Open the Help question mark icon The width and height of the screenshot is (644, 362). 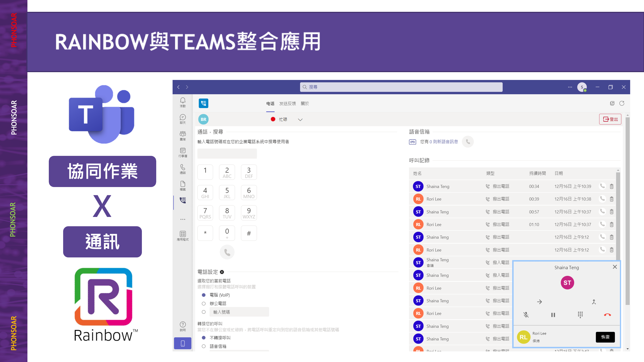[183, 326]
